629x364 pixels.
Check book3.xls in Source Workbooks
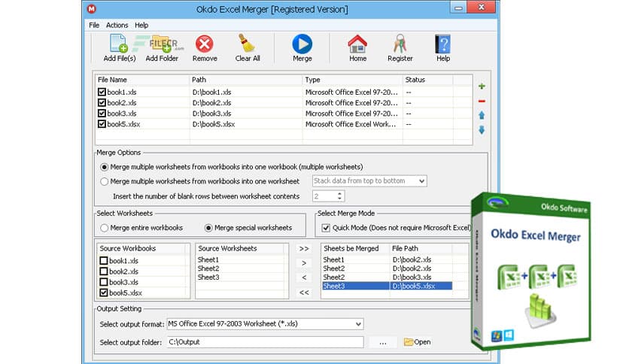[104, 282]
